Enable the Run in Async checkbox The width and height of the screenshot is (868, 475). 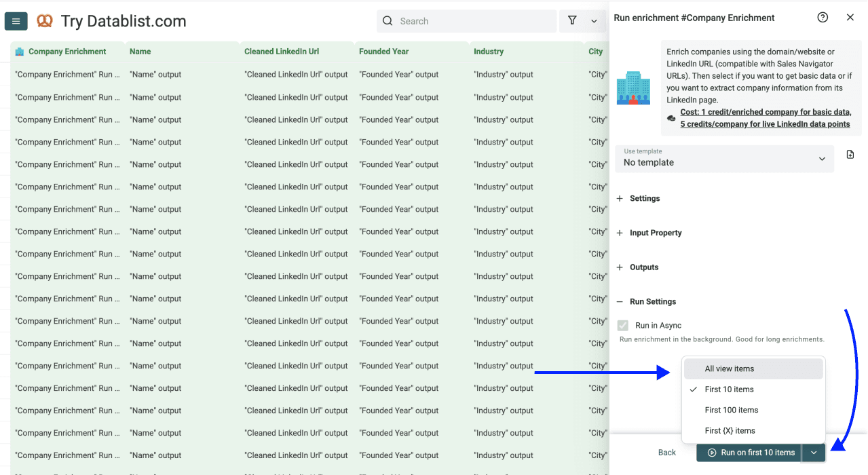point(622,325)
